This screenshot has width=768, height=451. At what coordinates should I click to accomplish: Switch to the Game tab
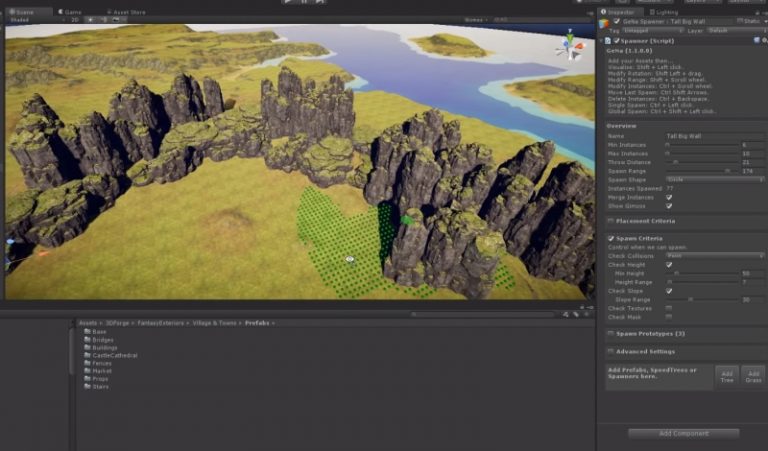click(x=70, y=12)
